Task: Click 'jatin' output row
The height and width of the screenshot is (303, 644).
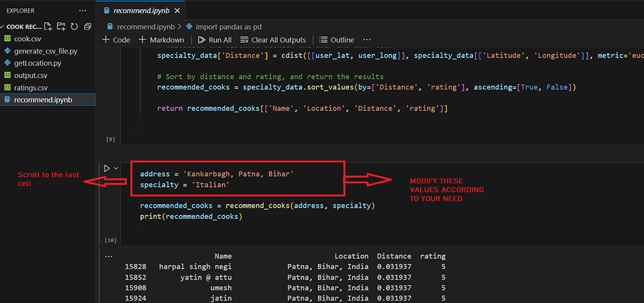Action: [220, 299]
